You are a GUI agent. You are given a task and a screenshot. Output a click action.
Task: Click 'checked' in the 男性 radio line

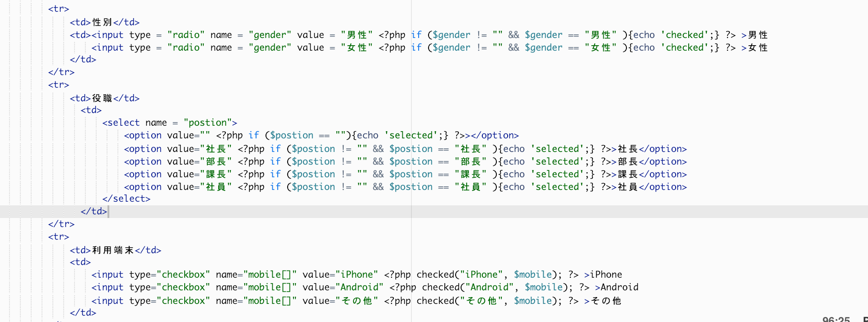click(x=685, y=35)
